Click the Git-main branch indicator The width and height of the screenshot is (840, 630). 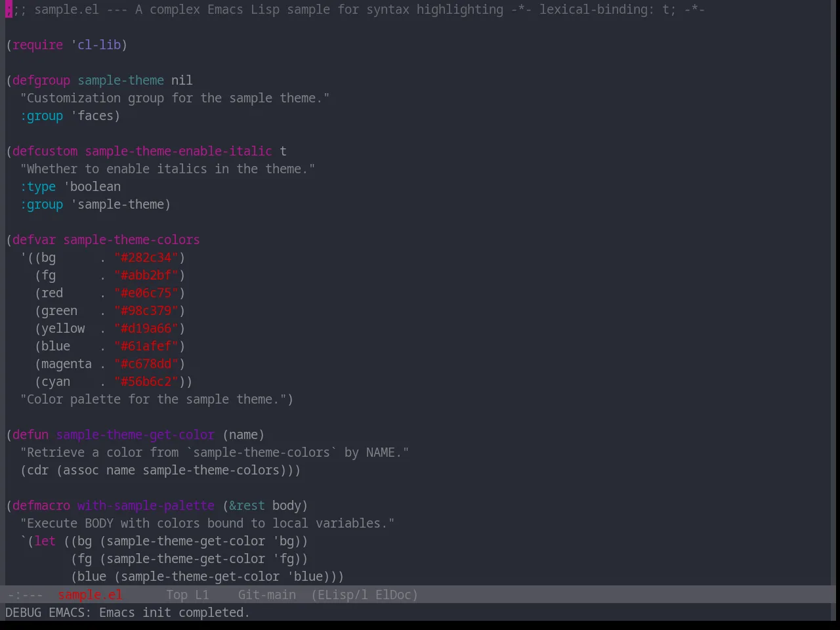[267, 595]
